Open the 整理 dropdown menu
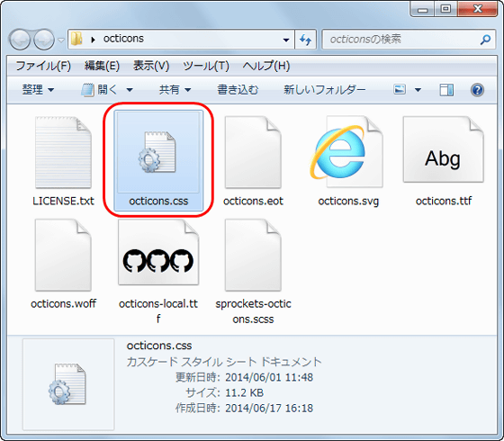The image size is (504, 441). [x=38, y=90]
